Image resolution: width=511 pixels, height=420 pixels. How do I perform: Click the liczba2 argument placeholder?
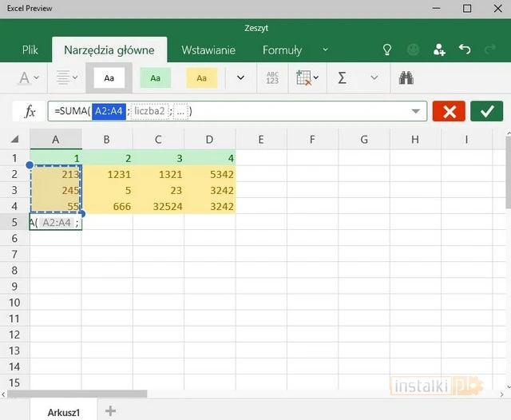point(149,111)
